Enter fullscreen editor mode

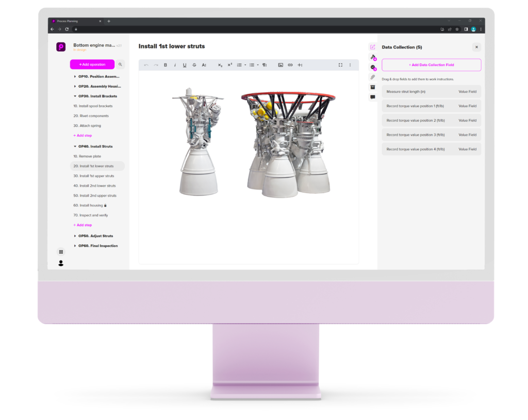coord(340,65)
